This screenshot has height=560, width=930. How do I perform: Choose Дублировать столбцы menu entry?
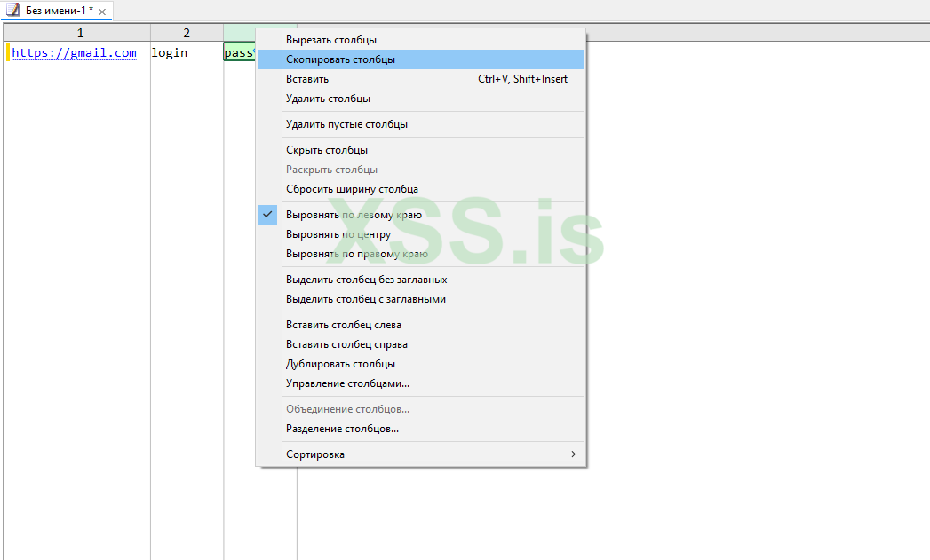click(420, 364)
